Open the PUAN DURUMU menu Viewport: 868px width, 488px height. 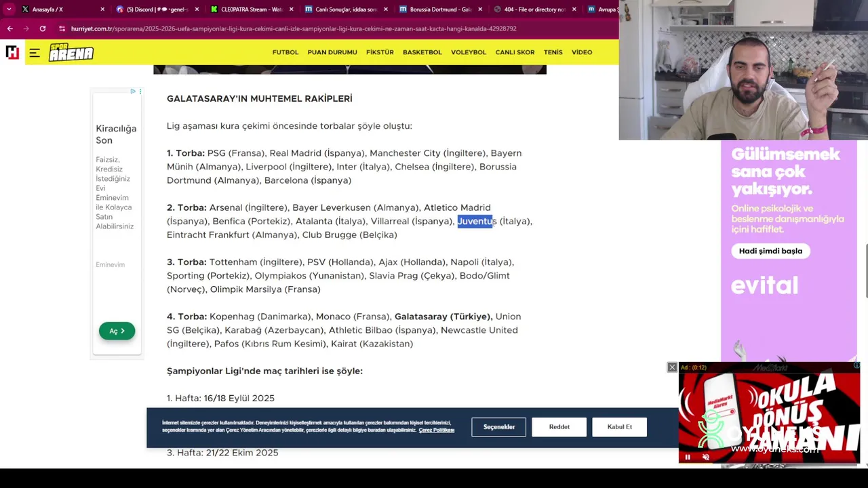pos(332,52)
